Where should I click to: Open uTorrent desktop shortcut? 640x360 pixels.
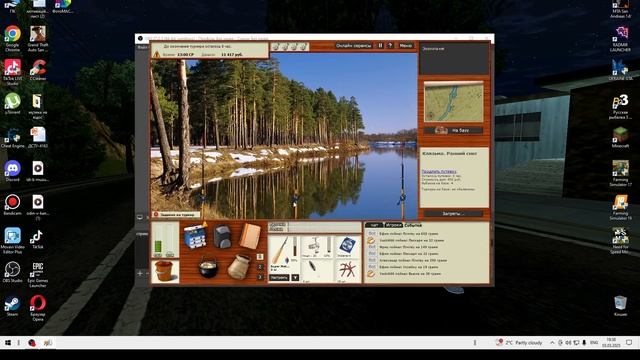click(x=13, y=104)
